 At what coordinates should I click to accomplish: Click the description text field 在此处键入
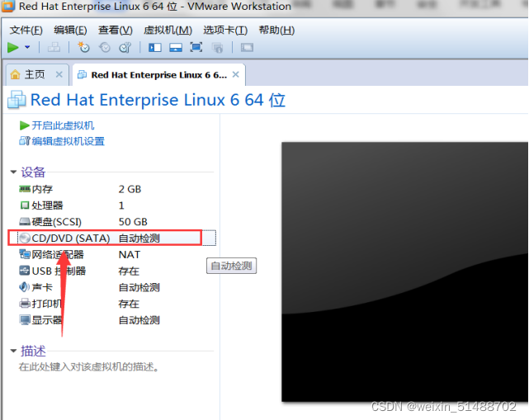pyautogui.click(x=89, y=366)
